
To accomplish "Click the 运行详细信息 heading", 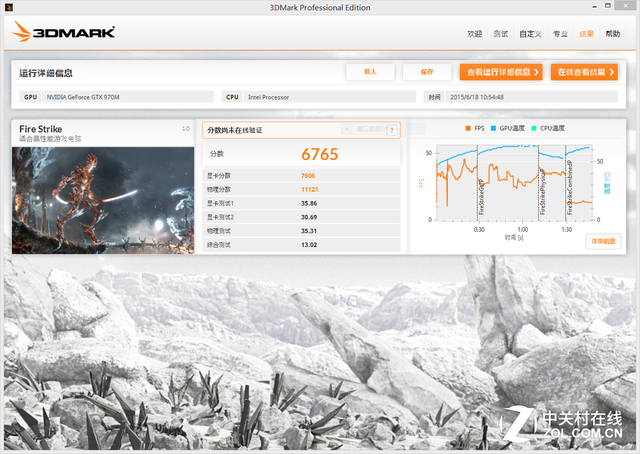I will click(x=46, y=73).
